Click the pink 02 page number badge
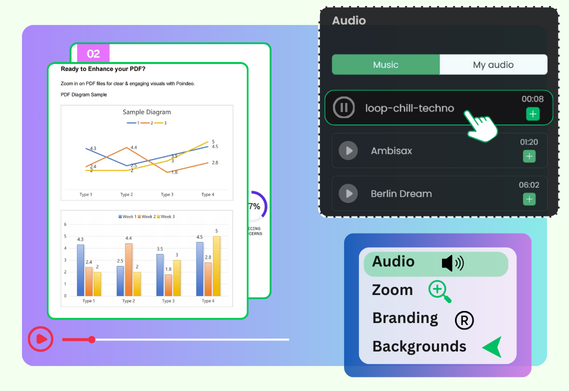Viewport: 569px width, 391px height. (x=93, y=54)
